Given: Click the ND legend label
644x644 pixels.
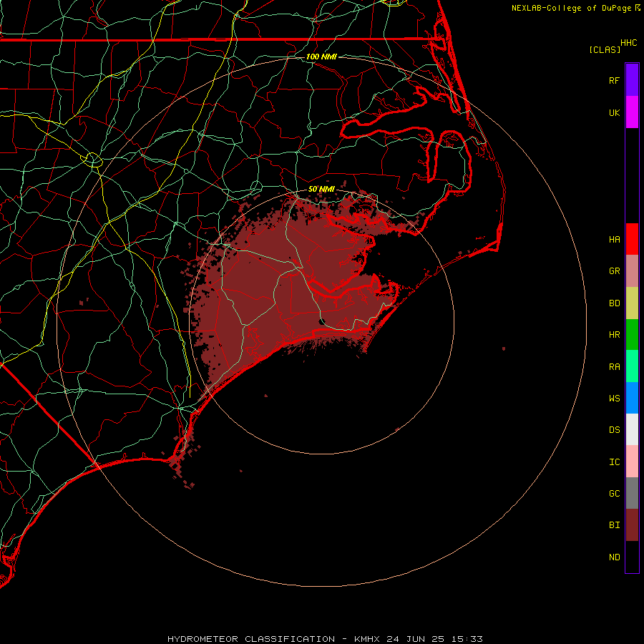Looking at the screenshot, I should pos(614,557).
